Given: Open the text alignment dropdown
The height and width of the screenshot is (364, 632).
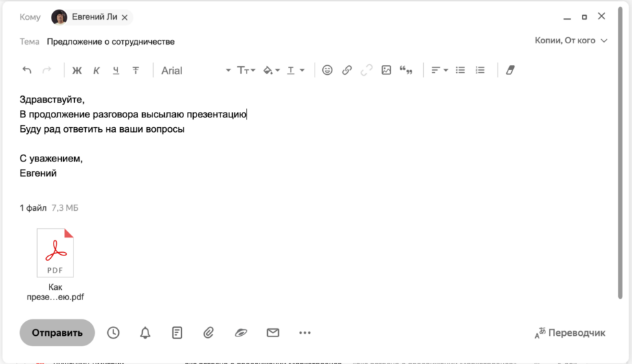Looking at the screenshot, I should tap(439, 70).
